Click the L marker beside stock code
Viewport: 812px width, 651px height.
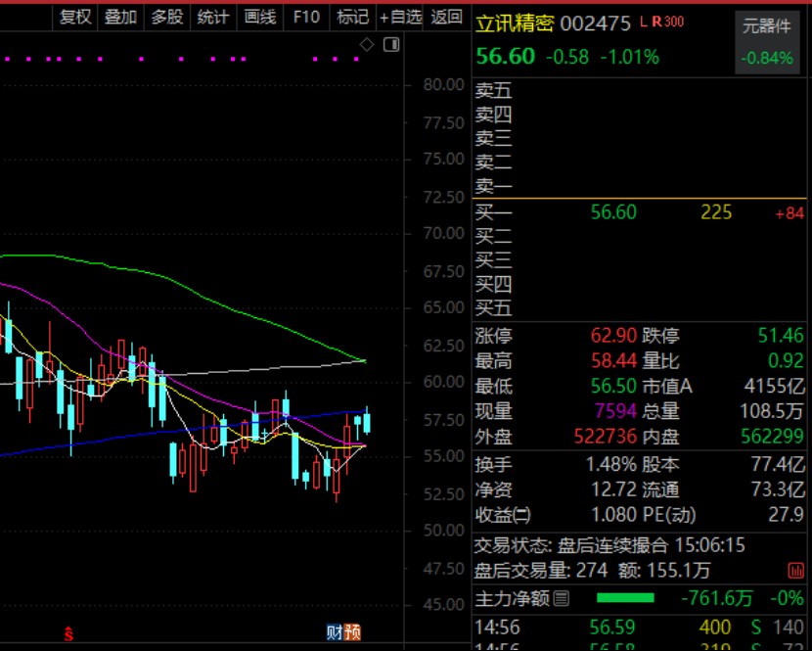coord(644,22)
